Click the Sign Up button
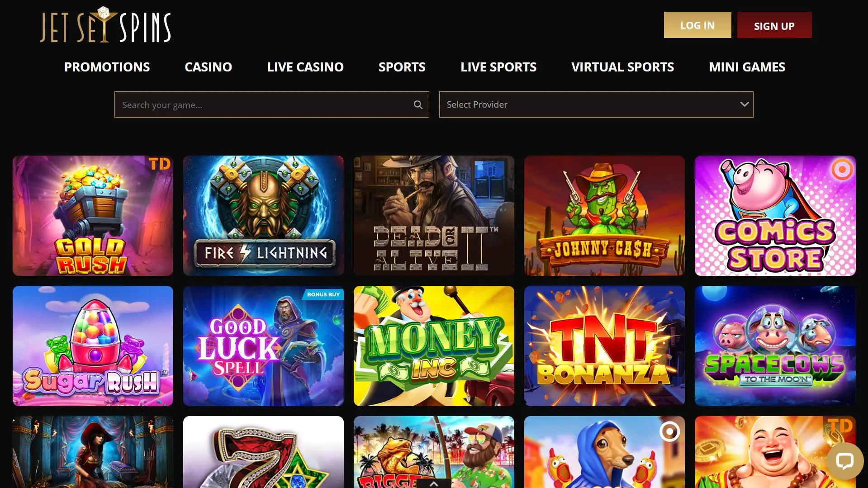Image resolution: width=868 pixels, height=488 pixels. (x=774, y=25)
